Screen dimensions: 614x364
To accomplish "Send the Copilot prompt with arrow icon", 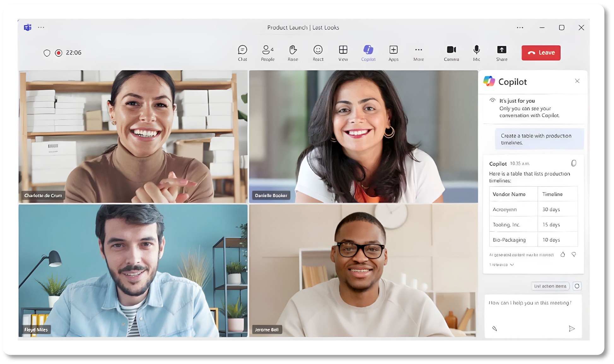I will (571, 329).
